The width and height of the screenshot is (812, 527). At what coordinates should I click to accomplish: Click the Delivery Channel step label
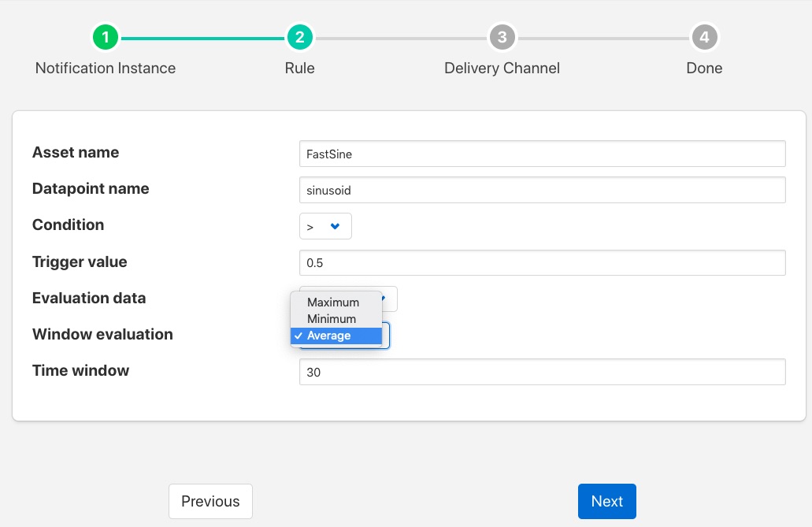pos(502,69)
